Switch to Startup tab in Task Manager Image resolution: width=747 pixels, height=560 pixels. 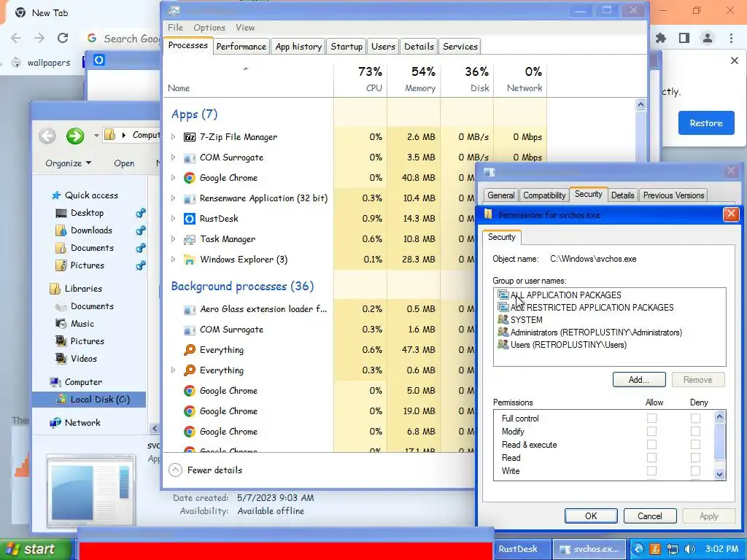pyautogui.click(x=347, y=47)
